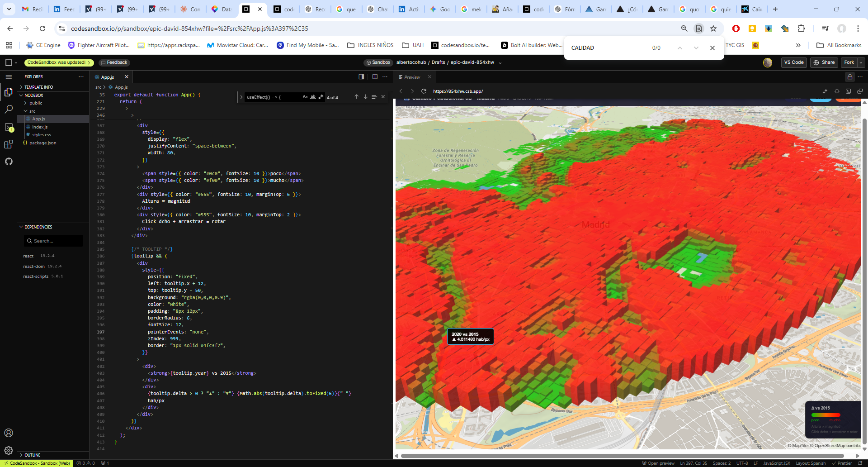Expand the TEMPLATE INFO section
The width and height of the screenshot is (868, 467).
point(38,87)
